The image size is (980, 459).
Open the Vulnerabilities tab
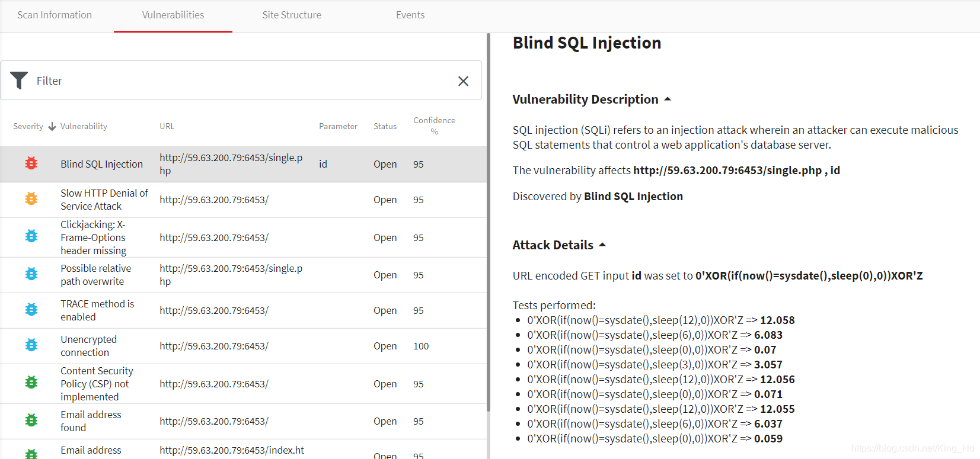point(173,15)
